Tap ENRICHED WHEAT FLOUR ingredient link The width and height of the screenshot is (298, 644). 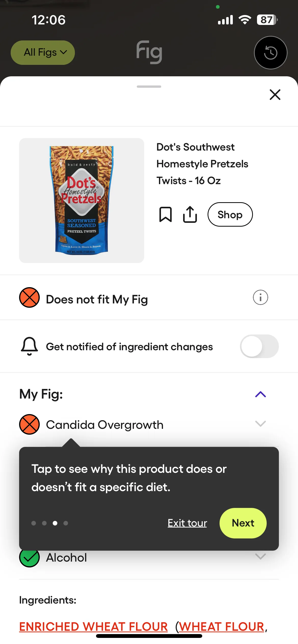[x=93, y=626]
